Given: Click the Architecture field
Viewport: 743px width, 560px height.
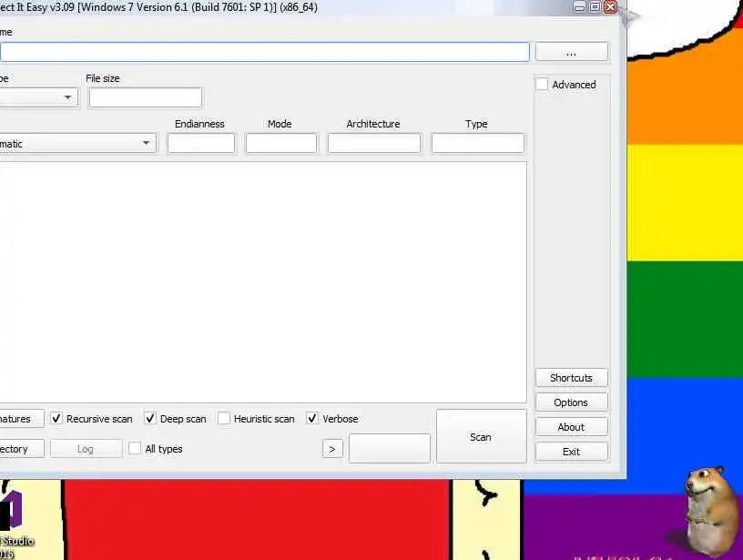Looking at the screenshot, I should [x=374, y=143].
